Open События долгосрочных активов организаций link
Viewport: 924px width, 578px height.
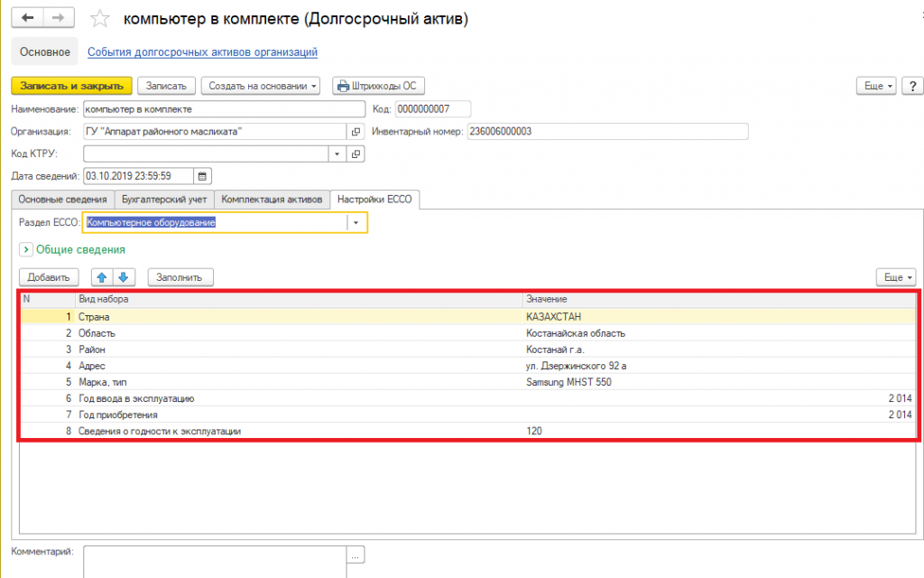pos(202,52)
